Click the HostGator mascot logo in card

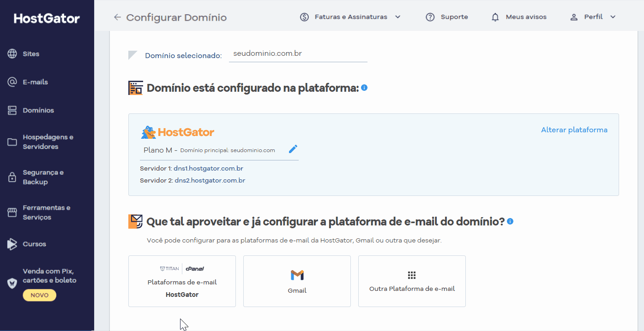click(177, 132)
